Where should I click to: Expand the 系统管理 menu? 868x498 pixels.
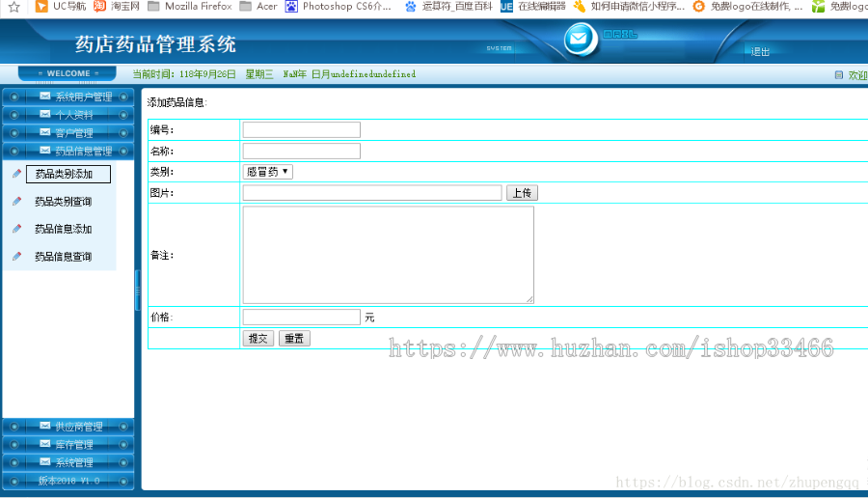(68, 462)
